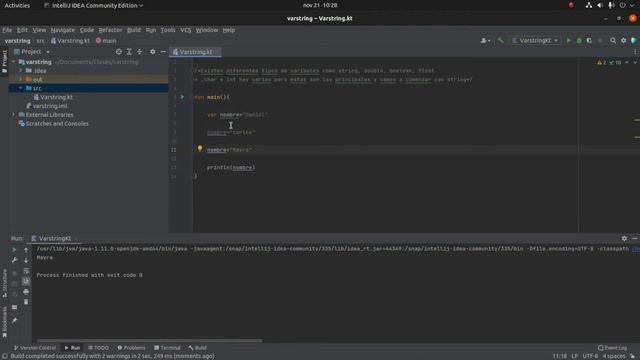640x360 pixels.
Task: Collapse all icon in Project panel header
Action: click(x=140, y=52)
